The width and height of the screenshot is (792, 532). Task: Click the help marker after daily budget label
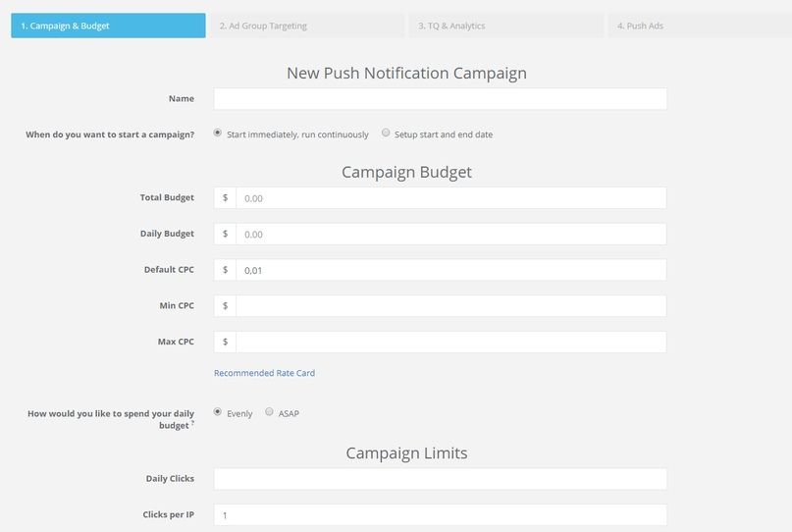[192, 422]
